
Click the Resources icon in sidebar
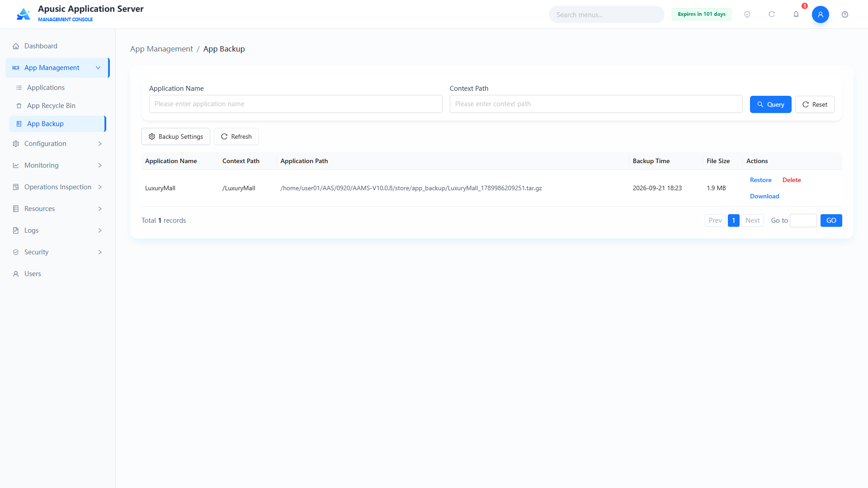click(16, 209)
